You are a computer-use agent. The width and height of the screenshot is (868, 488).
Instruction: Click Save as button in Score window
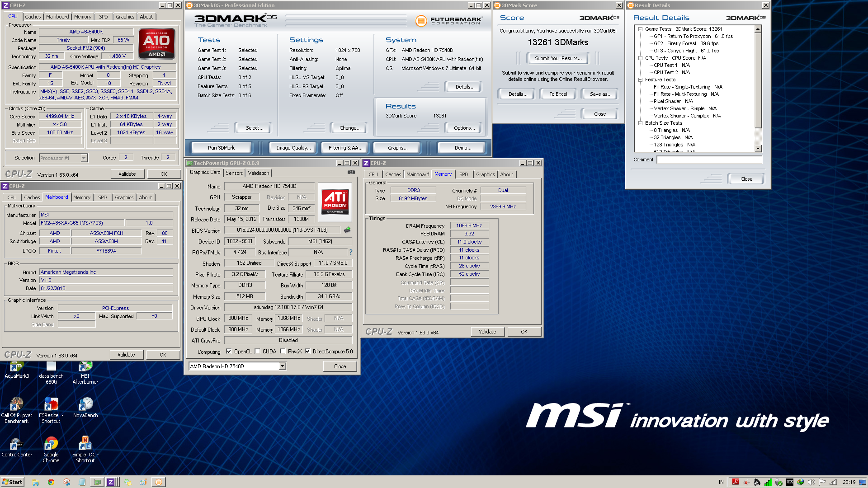pyautogui.click(x=600, y=94)
